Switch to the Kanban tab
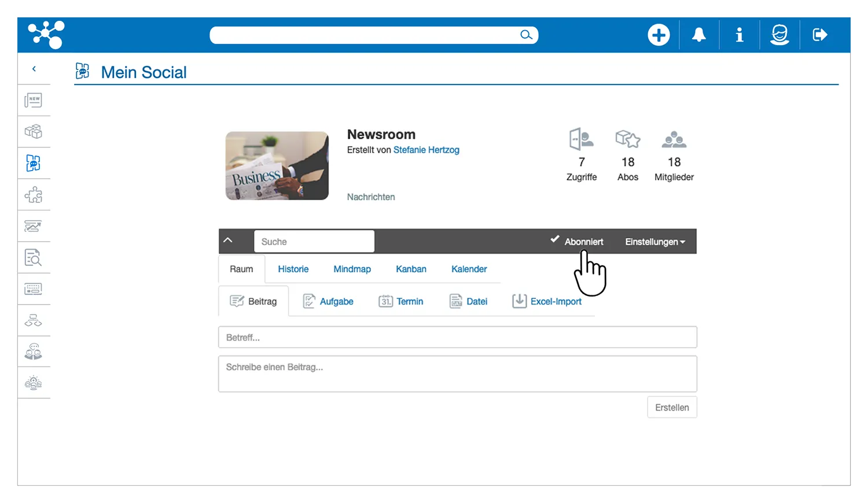This screenshot has width=868, height=503. pyautogui.click(x=411, y=269)
